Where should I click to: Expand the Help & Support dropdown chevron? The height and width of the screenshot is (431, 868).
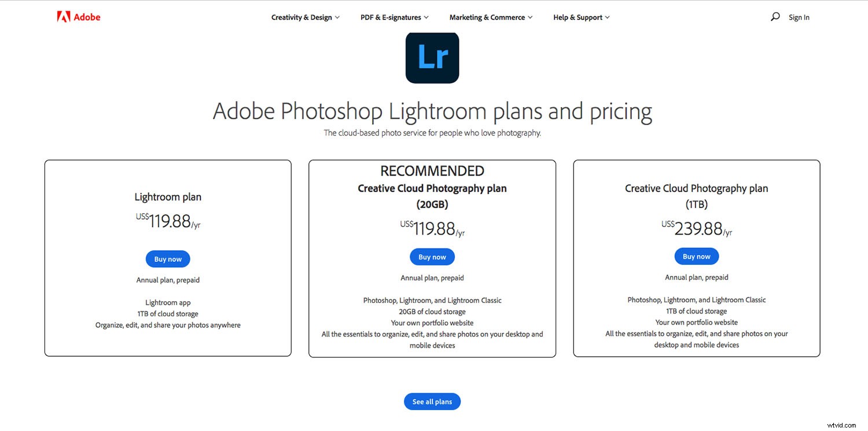[606, 17]
